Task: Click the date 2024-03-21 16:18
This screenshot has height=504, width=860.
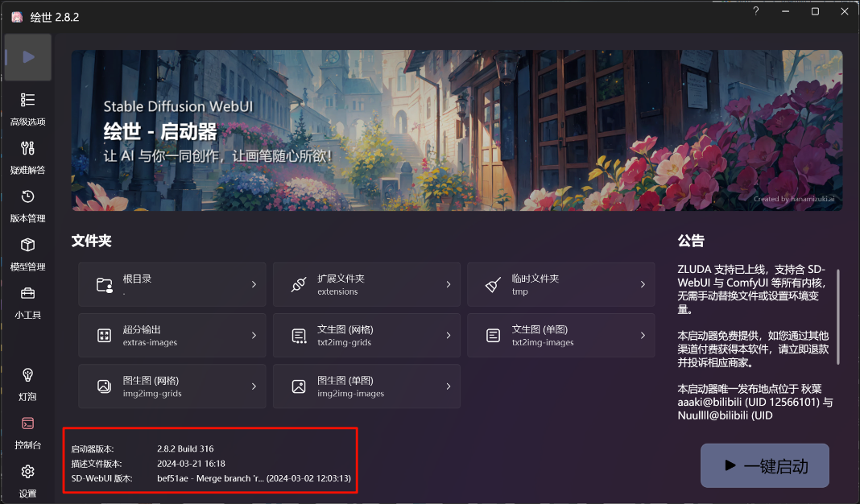Action: pos(191,464)
